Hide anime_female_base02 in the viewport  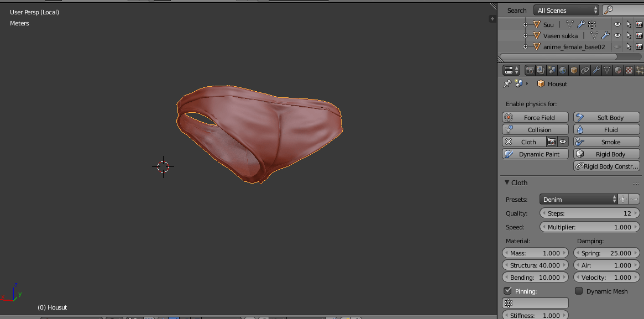616,46
